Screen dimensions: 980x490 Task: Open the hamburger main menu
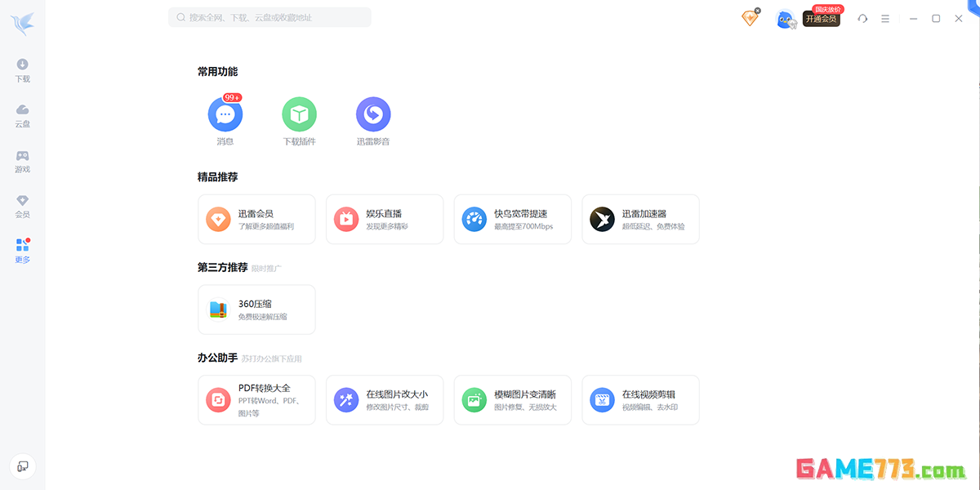tap(885, 18)
